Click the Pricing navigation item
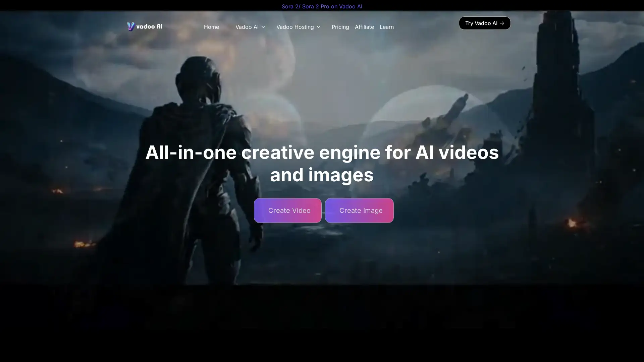The width and height of the screenshot is (644, 362). (x=340, y=27)
